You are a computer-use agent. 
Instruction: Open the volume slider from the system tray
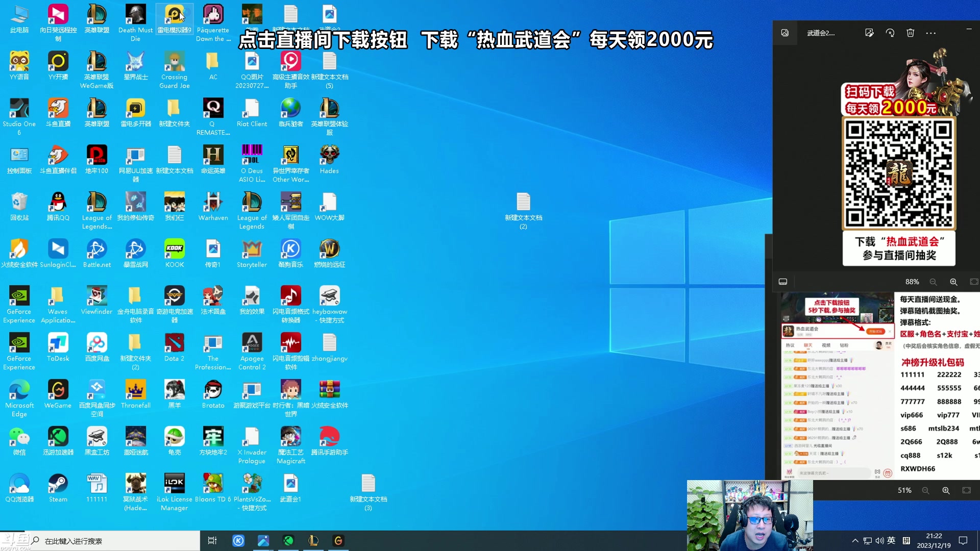(879, 540)
